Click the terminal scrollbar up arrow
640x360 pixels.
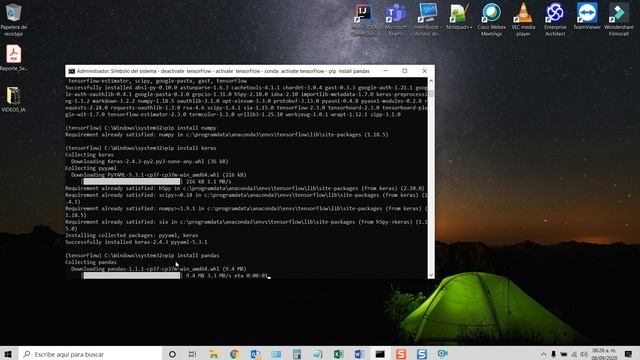click(x=431, y=81)
